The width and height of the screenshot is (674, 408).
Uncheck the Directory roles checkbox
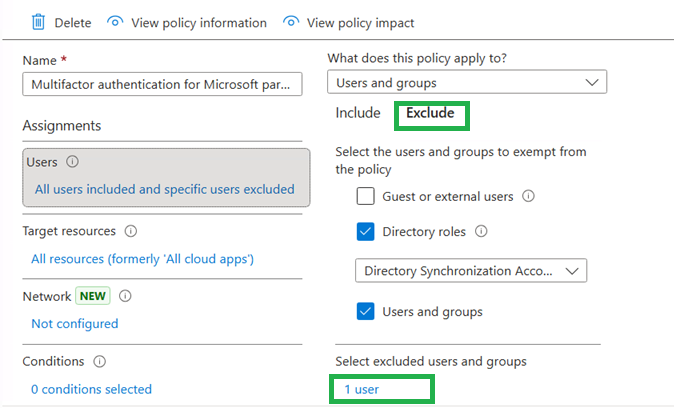pyautogui.click(x=365, y=231)
